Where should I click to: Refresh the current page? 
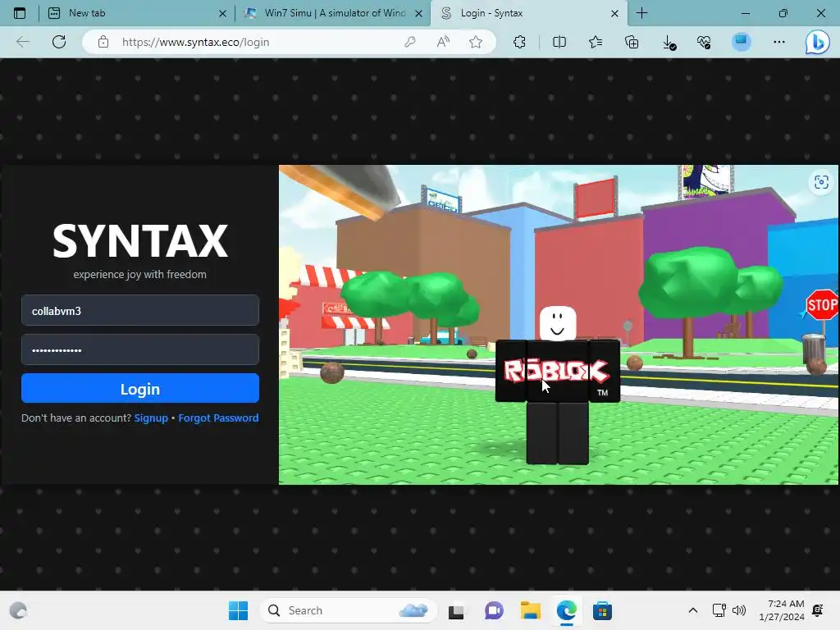pyautogui.click(x=59, y=42)
